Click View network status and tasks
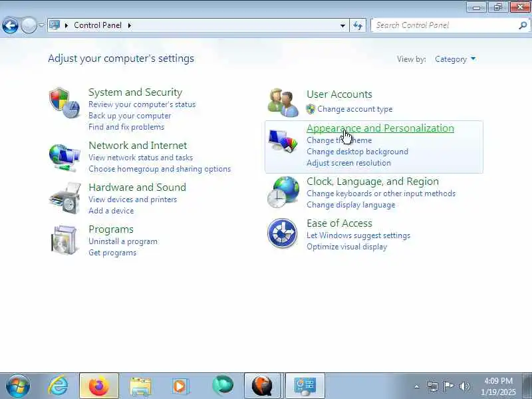 140,158
